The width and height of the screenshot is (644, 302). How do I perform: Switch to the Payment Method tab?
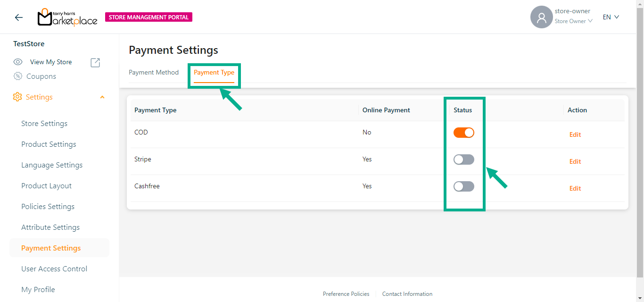click(154, 72)
